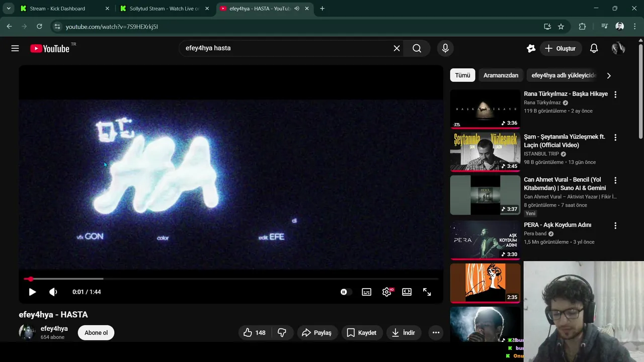The image size is (644, 362).
Task: Open a new browser tab
Action: pyautogui.click(x=322, y=9)
